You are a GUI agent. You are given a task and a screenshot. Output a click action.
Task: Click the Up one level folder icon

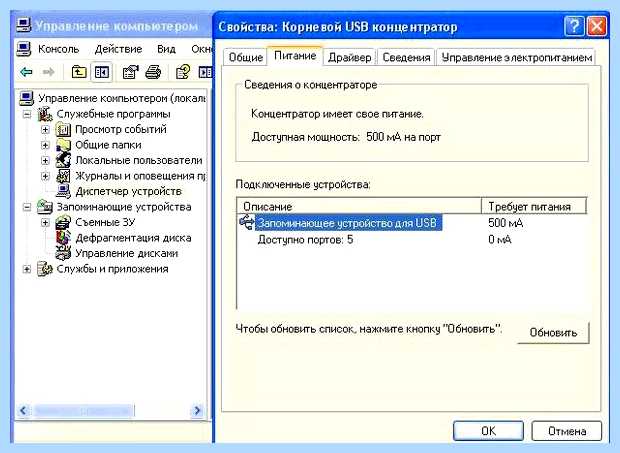point(79,72)
